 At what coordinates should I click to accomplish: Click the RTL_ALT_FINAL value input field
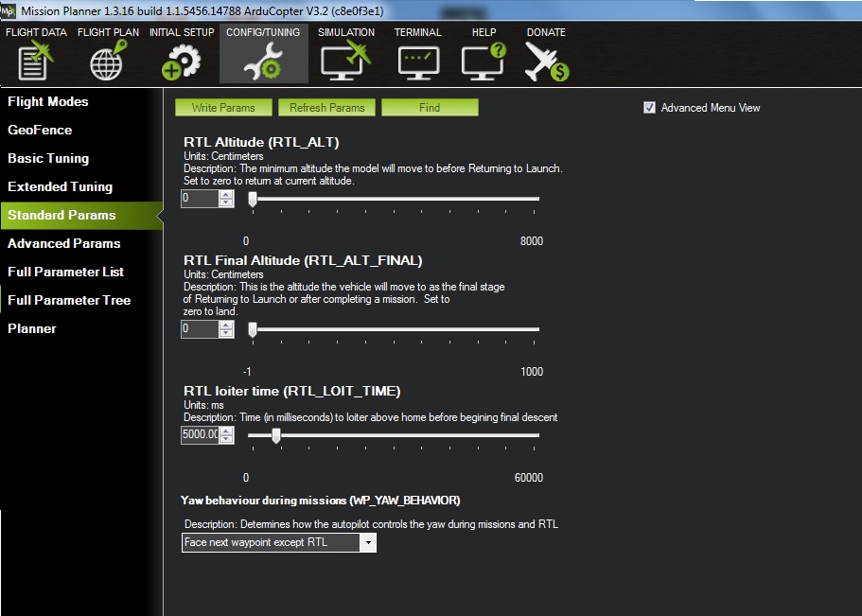(200, 329)
